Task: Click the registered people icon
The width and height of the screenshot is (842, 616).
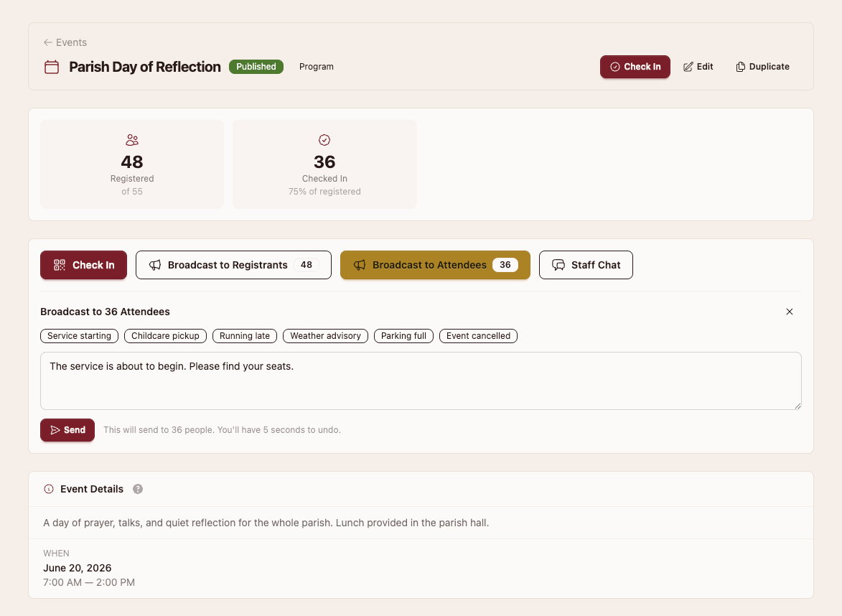Action: point(132,140)
